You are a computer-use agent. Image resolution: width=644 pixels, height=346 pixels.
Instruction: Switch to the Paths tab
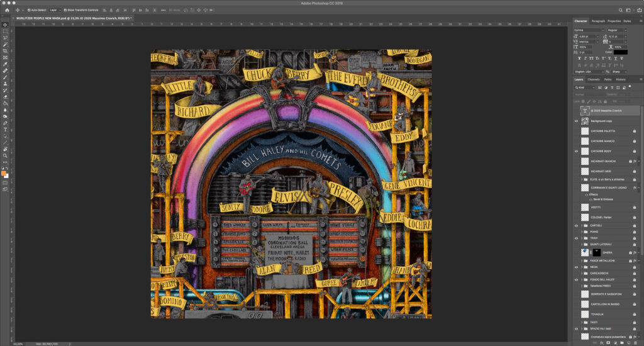(x=608, y=79)
